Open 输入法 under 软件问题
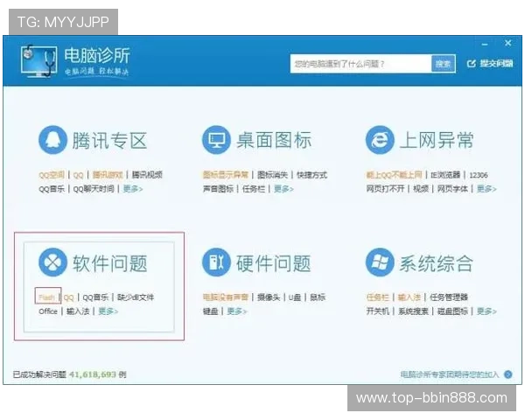This screenshot has height=420, width=525. [78, 311]
